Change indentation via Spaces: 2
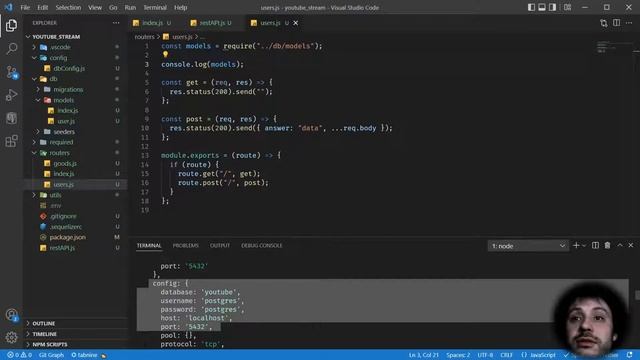This screenshot has width=640, height=360. (x=458, y=355)
